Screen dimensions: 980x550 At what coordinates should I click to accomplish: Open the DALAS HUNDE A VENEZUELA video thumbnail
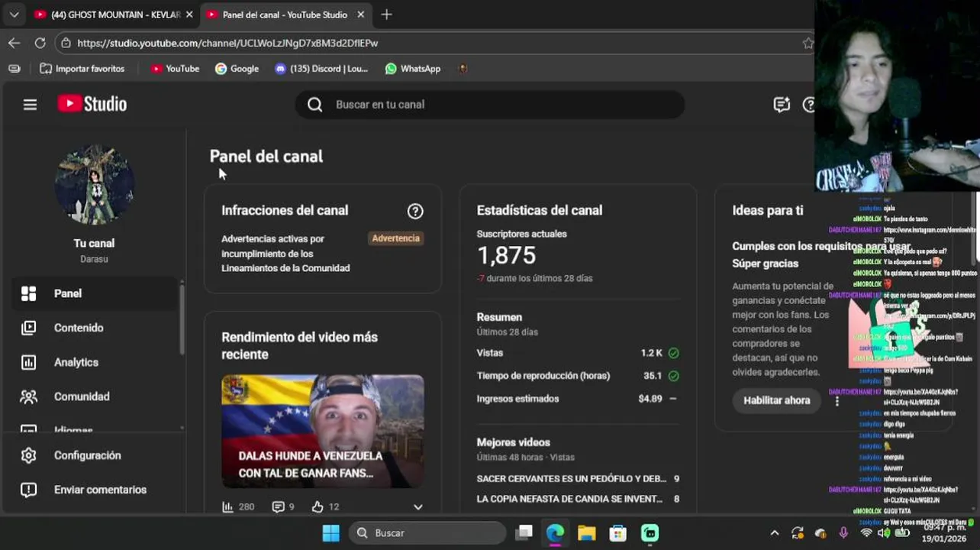(x=323, y=431)
